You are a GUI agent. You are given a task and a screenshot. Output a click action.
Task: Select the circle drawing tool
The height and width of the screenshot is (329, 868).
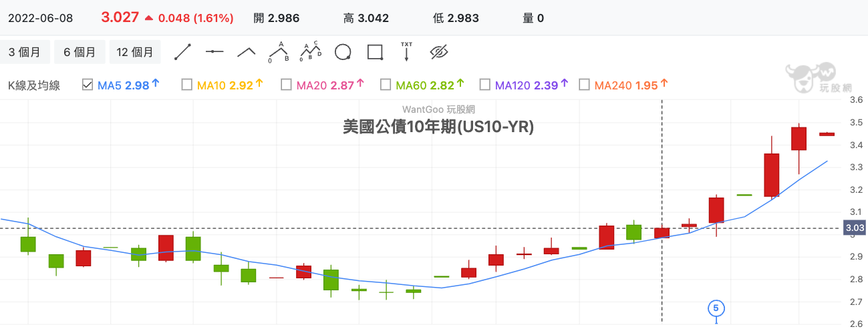point(343,52)
